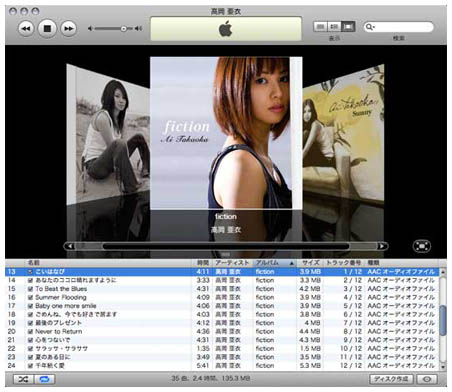Click the 7 / 12 track number cell
Viewport: 452px width, 392px height.
click(353, 323)
